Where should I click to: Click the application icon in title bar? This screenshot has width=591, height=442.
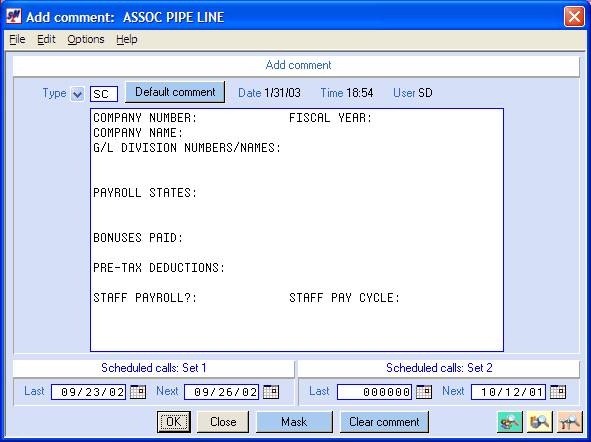pyautogui.click(x=14, y=17)
